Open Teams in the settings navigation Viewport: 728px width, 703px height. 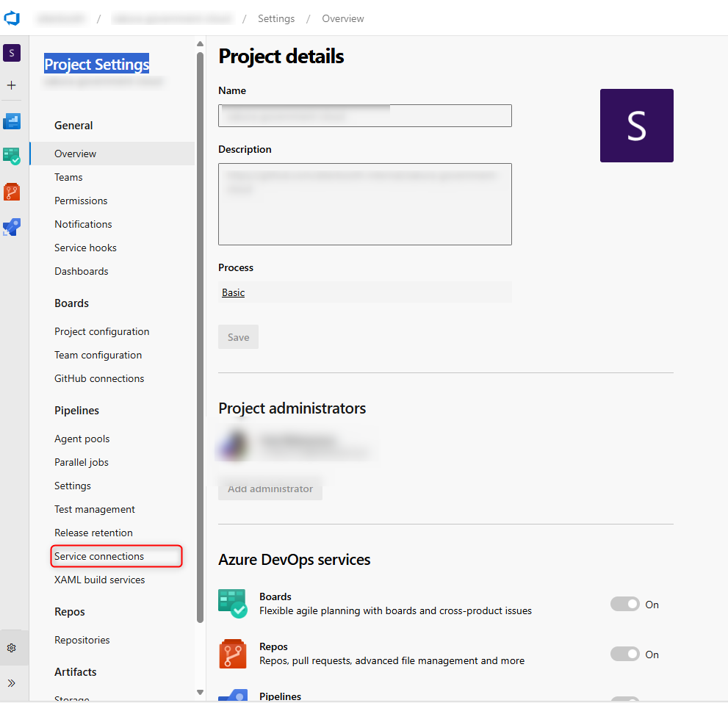point(68,177)
